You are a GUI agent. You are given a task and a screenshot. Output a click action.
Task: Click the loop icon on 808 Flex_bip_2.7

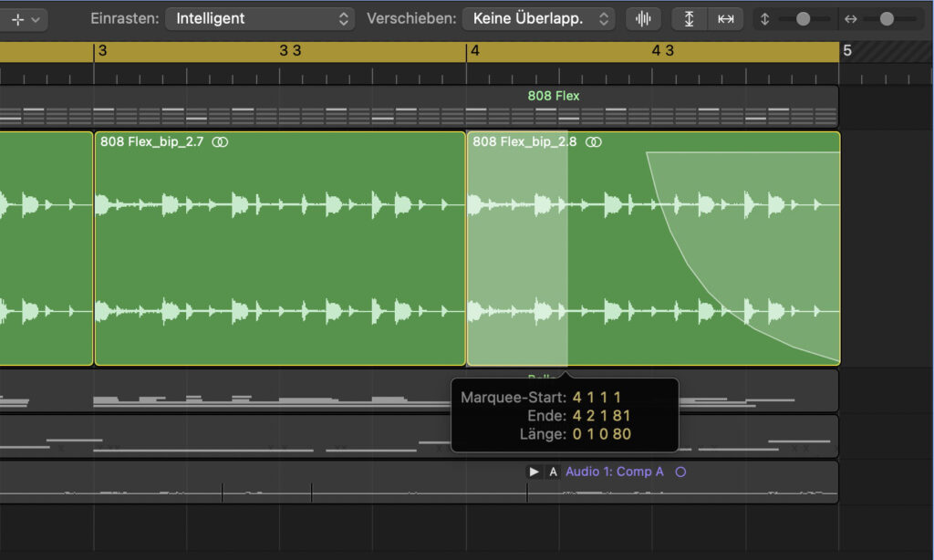pyautogui.click(x=220, y=141)
